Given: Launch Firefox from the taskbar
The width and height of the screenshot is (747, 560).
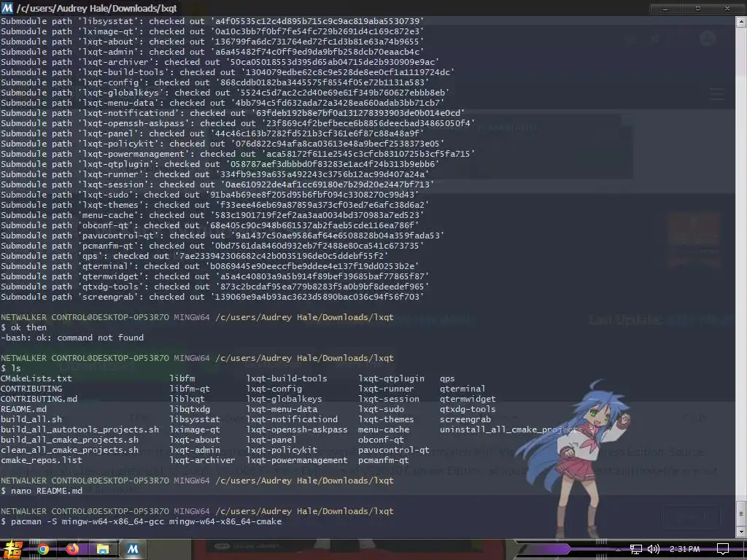Looking at the screenshot, I should pyautogui.click(x=72, y=550).
